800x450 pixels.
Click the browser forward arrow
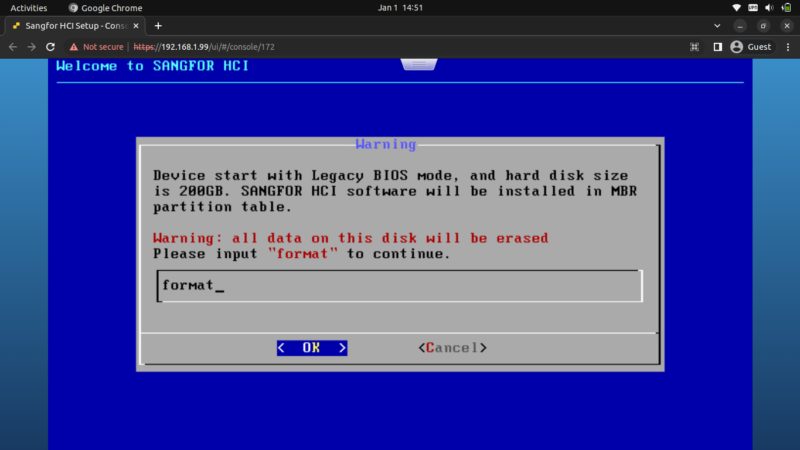(x=30, y=47)
